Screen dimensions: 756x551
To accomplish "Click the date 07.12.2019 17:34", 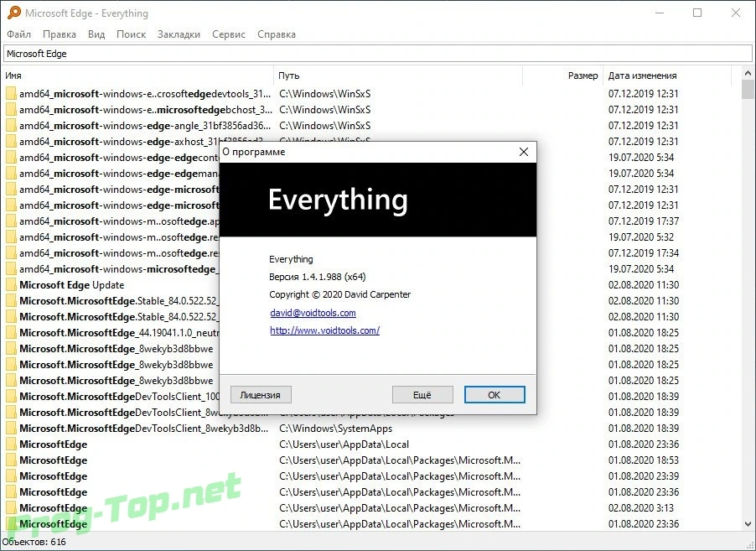I will [644, 252].
